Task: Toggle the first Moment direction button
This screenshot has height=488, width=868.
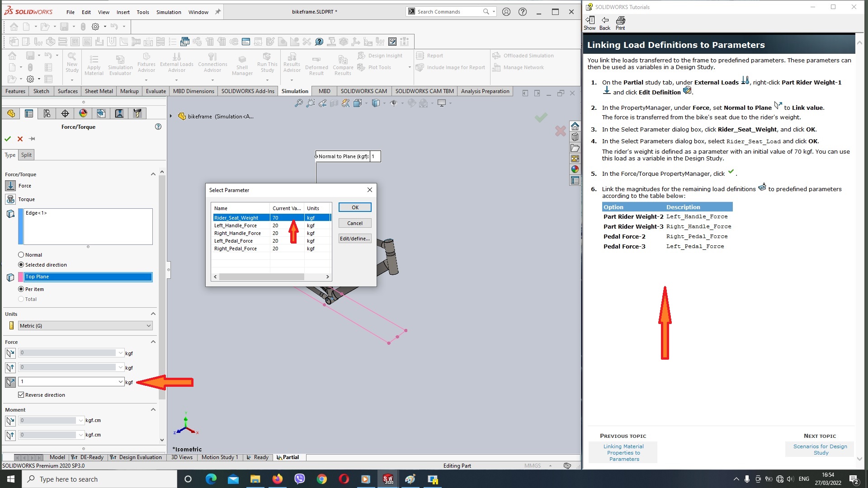Action: 10,421
